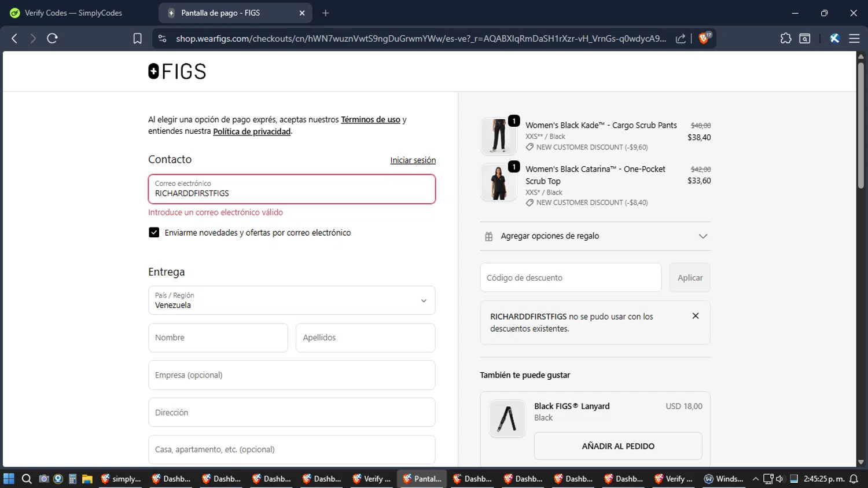This screenshot has width=868, height=488.
Task: Bookmark this page in address bar
Action: coord(137,38)
